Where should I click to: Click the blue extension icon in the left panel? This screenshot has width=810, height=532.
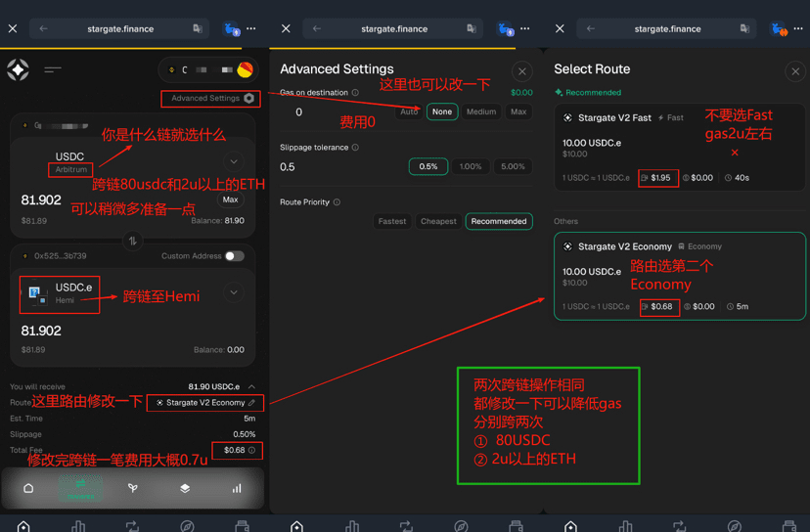coord(232,29)
